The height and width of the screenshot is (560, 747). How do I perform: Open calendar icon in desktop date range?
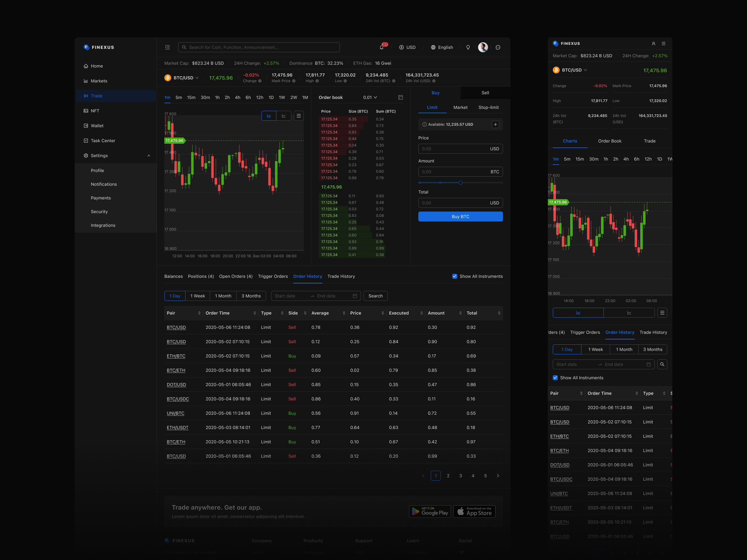pos(355,296)
